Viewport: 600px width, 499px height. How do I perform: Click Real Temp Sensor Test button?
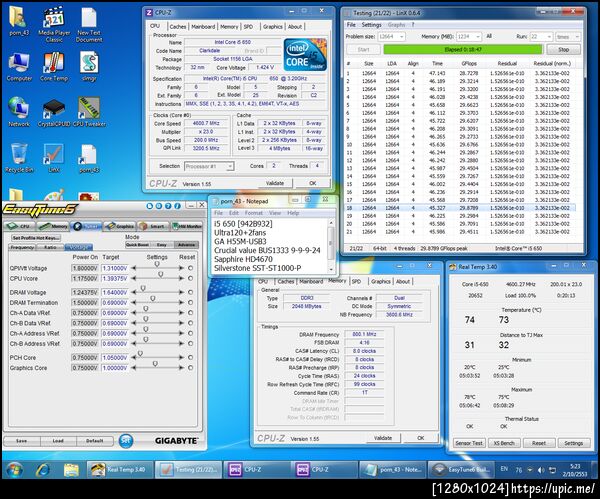(469, 443)
